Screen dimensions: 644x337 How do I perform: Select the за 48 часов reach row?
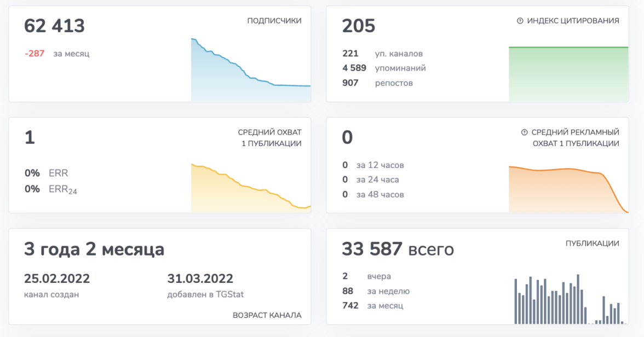[373, 194]
